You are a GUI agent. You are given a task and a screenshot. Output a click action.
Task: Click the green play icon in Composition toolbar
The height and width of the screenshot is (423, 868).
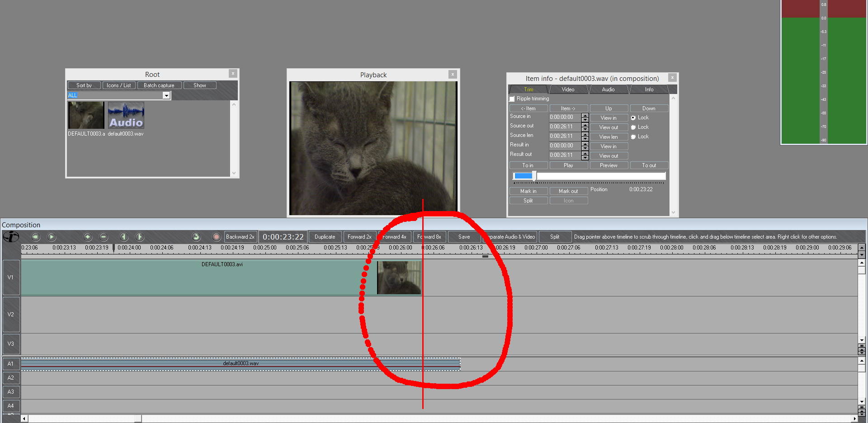tap(52, 237)
